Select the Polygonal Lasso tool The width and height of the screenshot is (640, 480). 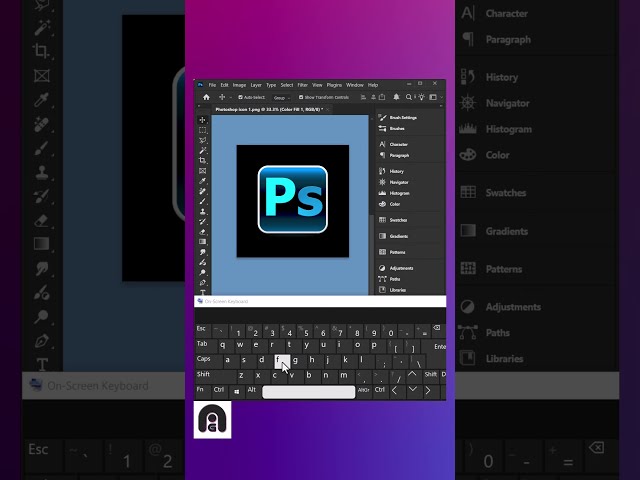(x=202, y=140)
